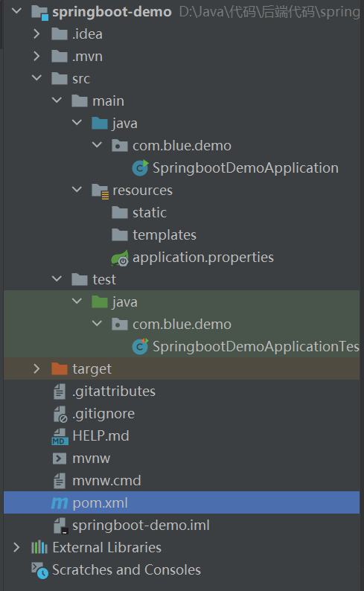Select the static folder name
Screen dimensions: 364x591
(x=150, y=213)
